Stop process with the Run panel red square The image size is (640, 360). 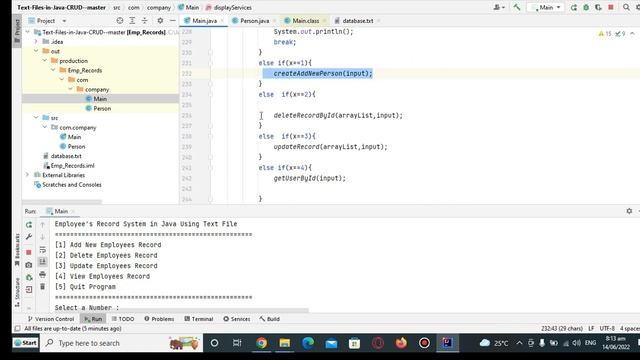pyautogui.click(x=29, y=252)
